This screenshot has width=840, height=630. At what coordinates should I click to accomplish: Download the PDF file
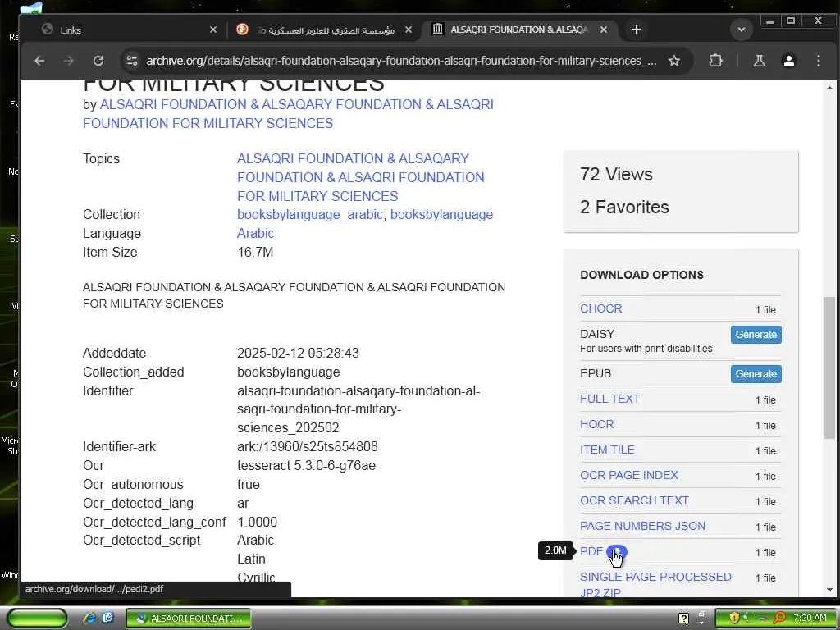tap(591, 551)
